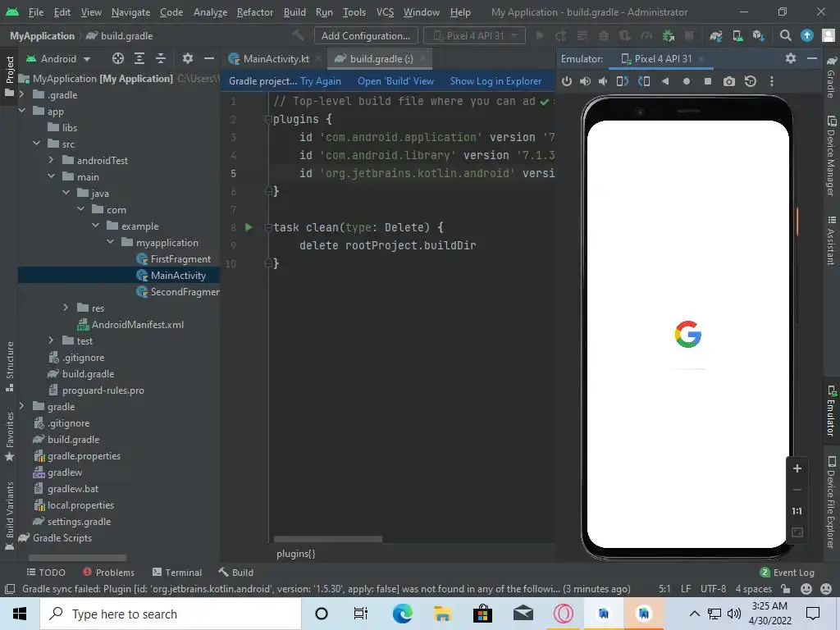
Task: Hide the Emulator panel with minus icon
Action: click(812, 58)
